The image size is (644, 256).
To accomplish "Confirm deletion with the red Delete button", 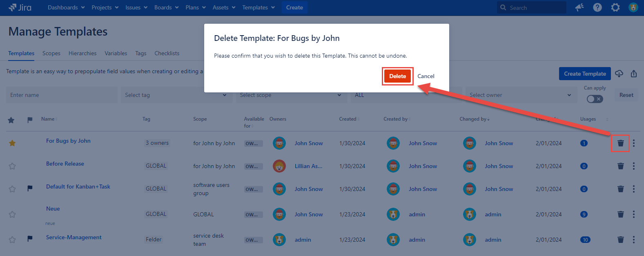I will 397,76.
